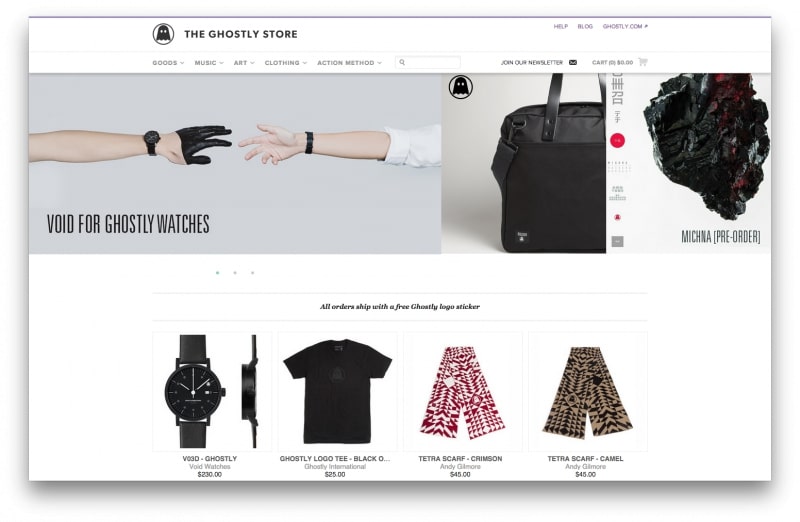800x522 pixels.
Task: Open the Tetra Scarf Crimson product thumbnail
Action: click(463, 392)
